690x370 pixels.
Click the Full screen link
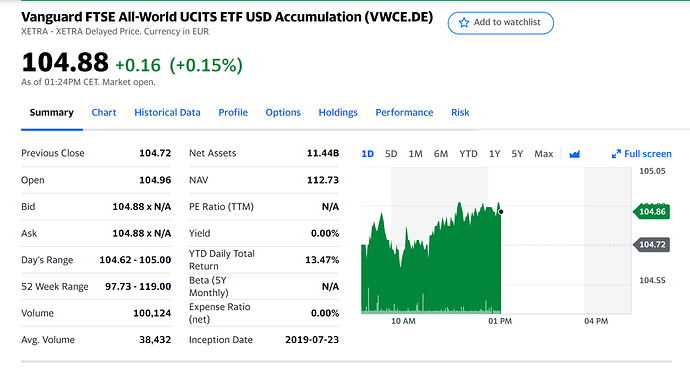coord(642,154)
